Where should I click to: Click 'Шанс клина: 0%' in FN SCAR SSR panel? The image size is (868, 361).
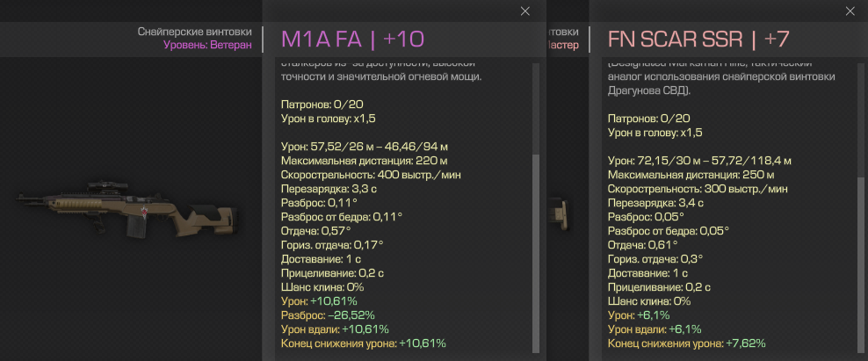pyautogui.click(x=647, y=301)
